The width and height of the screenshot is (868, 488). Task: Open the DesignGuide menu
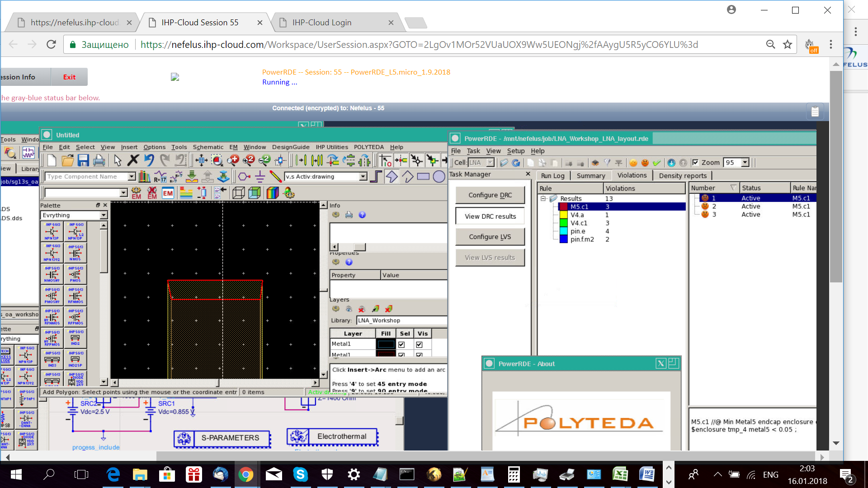coord(290,147)
